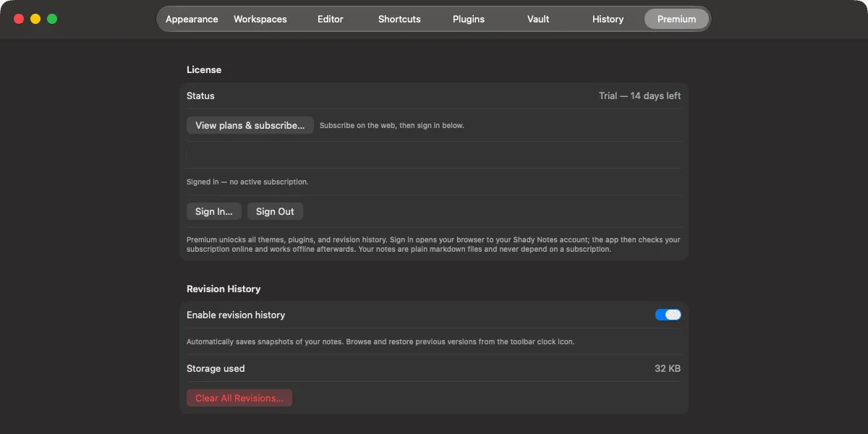Click the Sign Out button
Image resolution: width=868 pixels, height=434 pixels.
(x=275, y=211)
